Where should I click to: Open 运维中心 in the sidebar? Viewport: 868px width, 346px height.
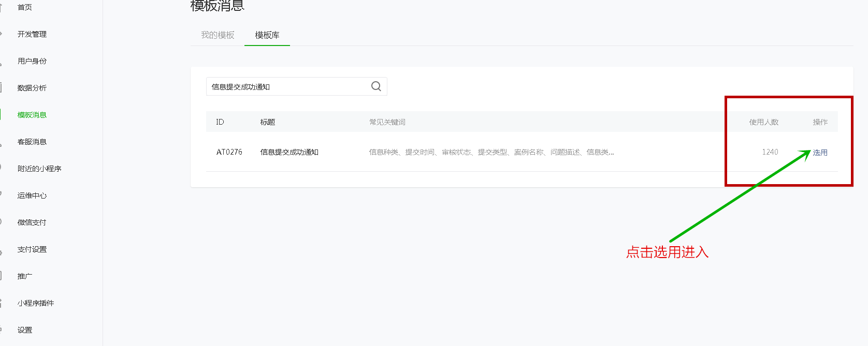(32, 195)
